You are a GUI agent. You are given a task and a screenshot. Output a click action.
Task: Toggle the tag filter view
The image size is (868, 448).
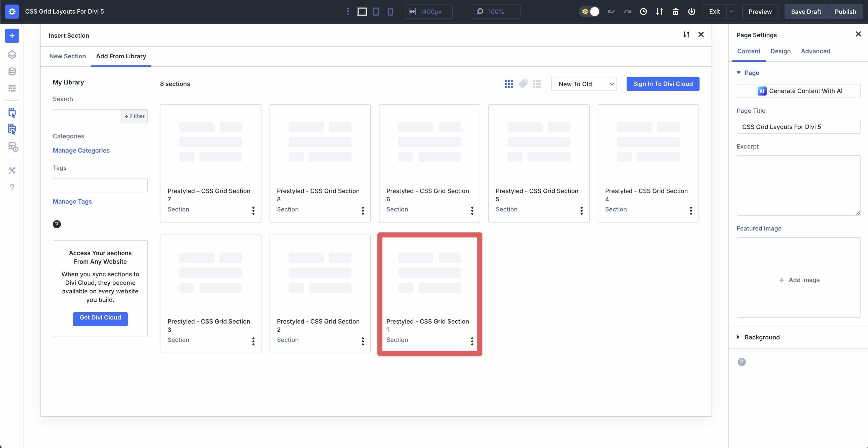coord(523,84)
